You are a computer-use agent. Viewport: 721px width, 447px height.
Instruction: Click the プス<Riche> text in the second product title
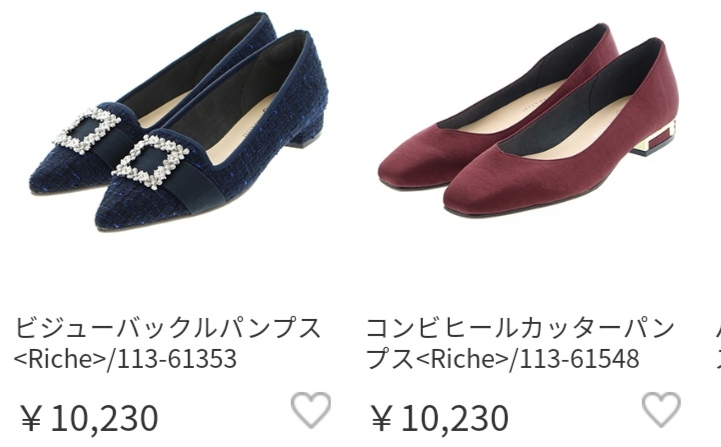(x=437, y=359)
